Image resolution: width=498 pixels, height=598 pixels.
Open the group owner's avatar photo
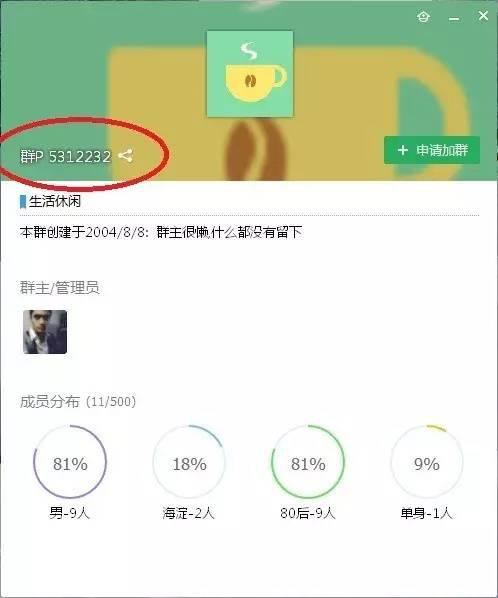tap(45, 332)
